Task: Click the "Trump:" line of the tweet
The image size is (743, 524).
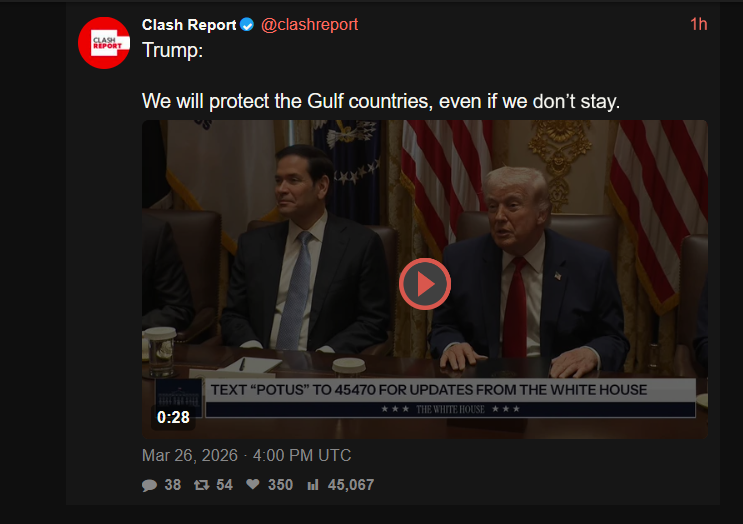Action: 172,50
